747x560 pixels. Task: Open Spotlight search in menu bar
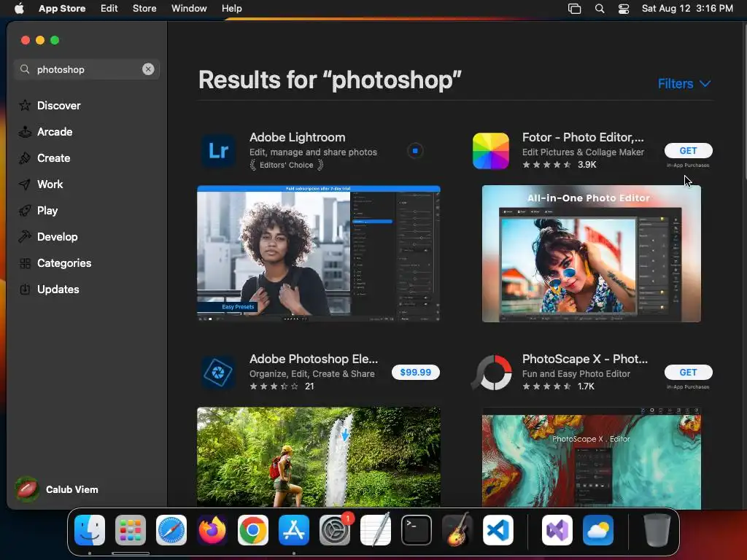[x=600, y=9]
